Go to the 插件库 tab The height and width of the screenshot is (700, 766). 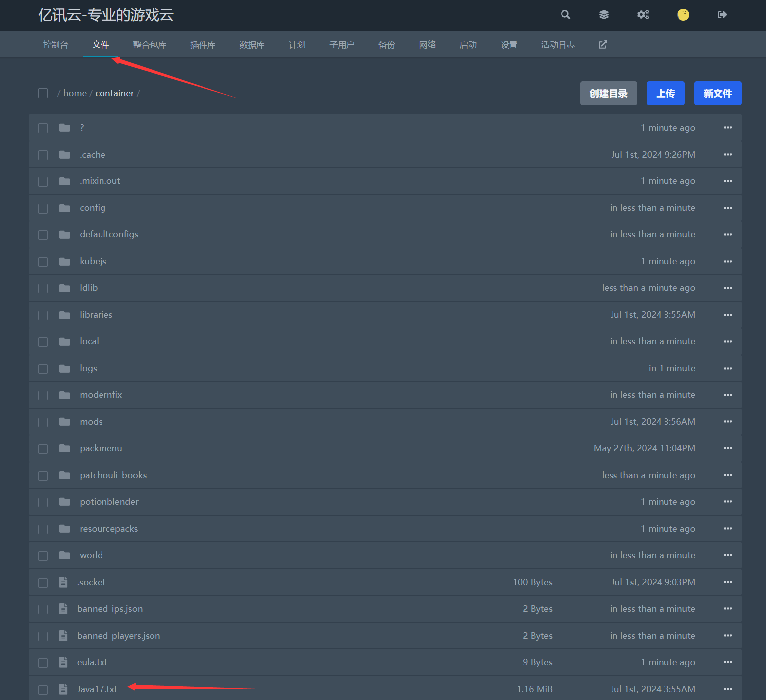point(203,45)
